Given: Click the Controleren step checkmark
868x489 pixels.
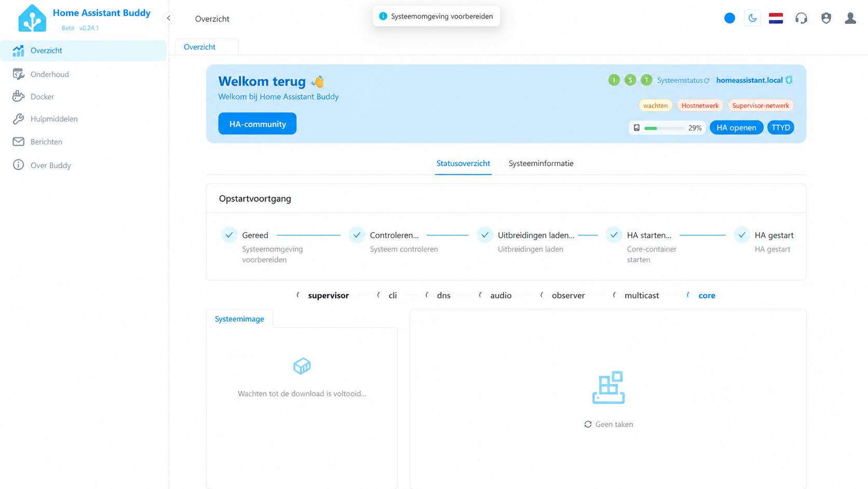Looking at the screenshot, I should coord(357,235).
